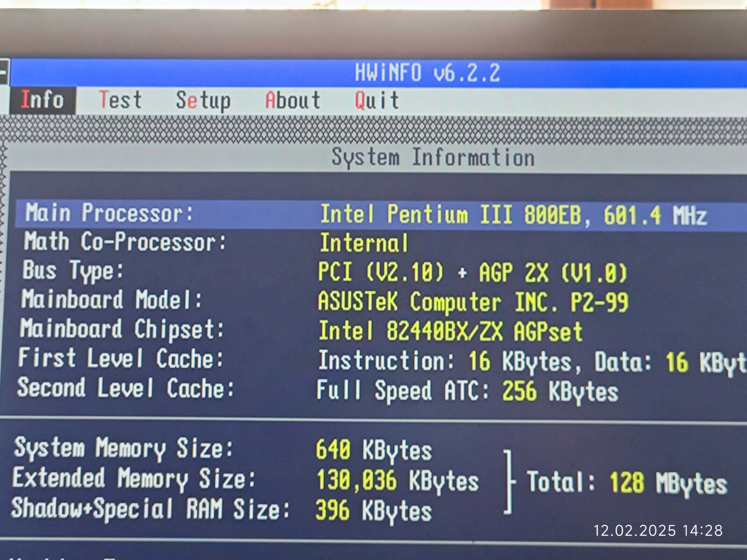Select the Main Processor row label
The width and height of the screenshot is (747, 560).
(x=108, y=213)
